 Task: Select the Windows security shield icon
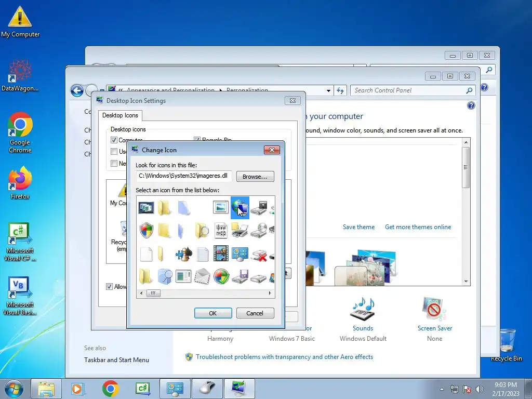click(147, 230)
